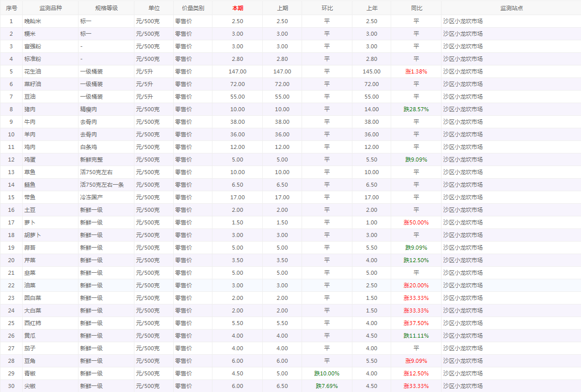Select the 花生油 product cell

click(33, 71)
